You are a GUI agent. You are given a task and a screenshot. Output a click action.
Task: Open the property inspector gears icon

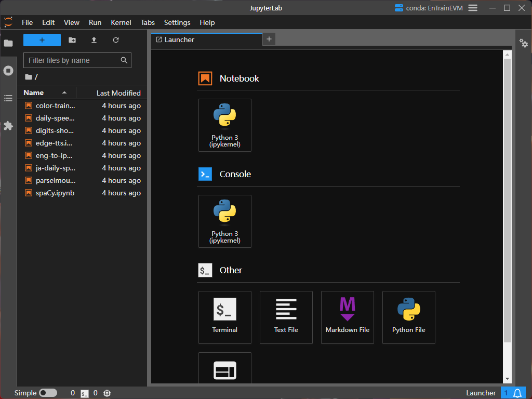[x=524, y=44]
